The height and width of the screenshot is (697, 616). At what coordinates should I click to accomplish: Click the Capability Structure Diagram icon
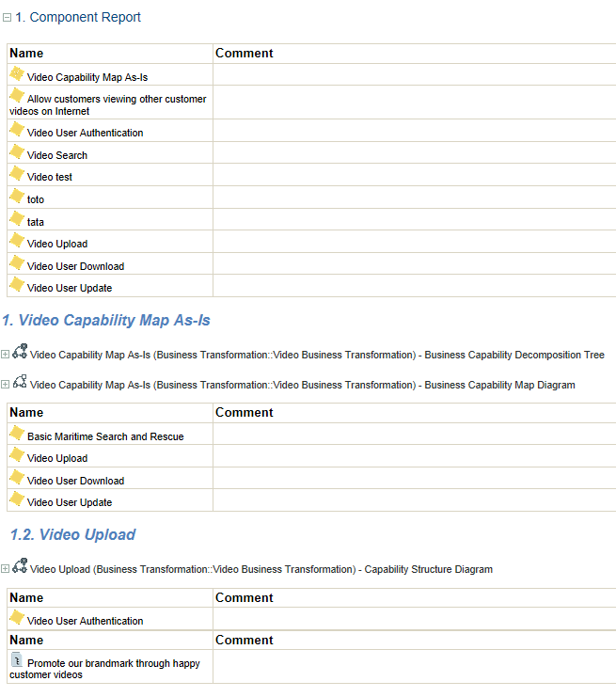[20, 567]
